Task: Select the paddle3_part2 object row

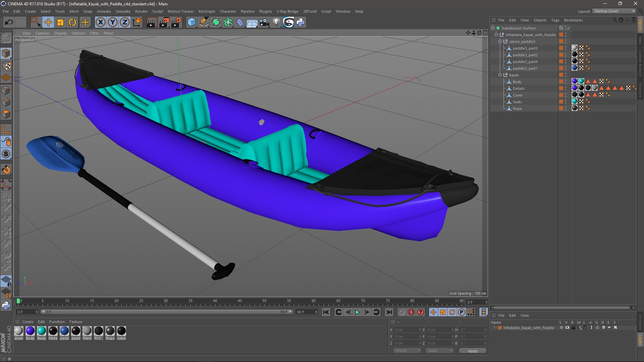Action: coord(525,55)
